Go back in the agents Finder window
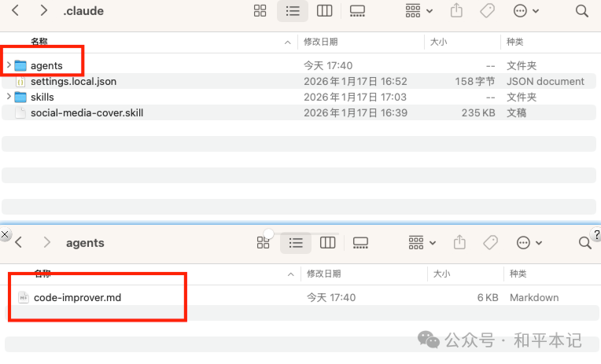 18,242
